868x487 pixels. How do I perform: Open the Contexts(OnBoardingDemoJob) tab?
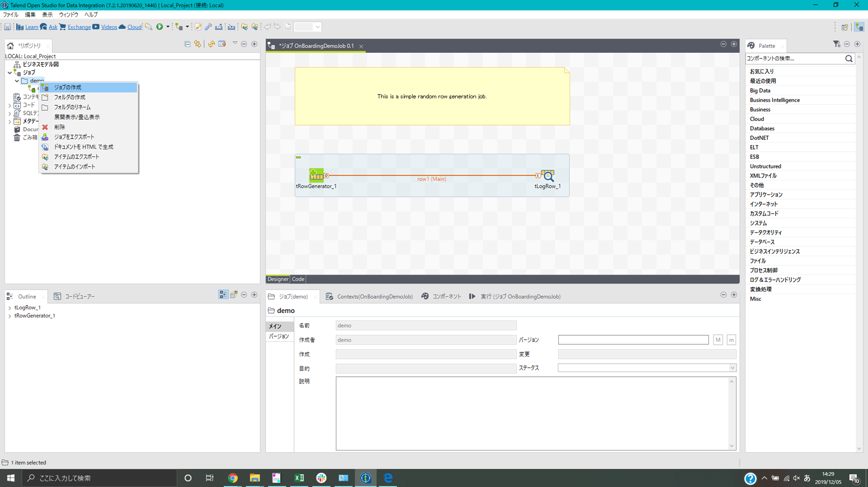369,296
